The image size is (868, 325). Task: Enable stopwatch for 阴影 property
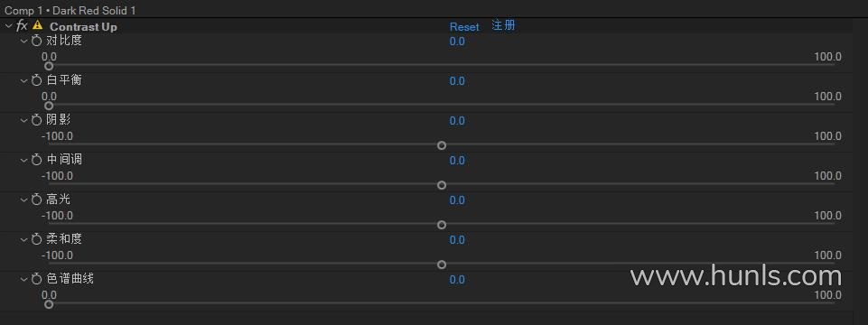[x=36, y=120]
